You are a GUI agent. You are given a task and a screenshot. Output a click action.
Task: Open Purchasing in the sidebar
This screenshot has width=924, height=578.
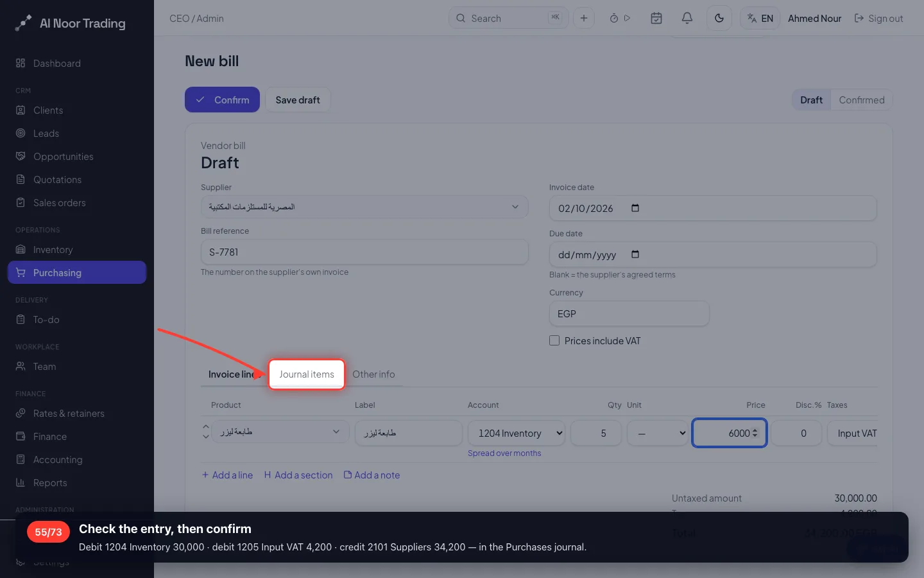pyautogui.click(x=77, y=272)
